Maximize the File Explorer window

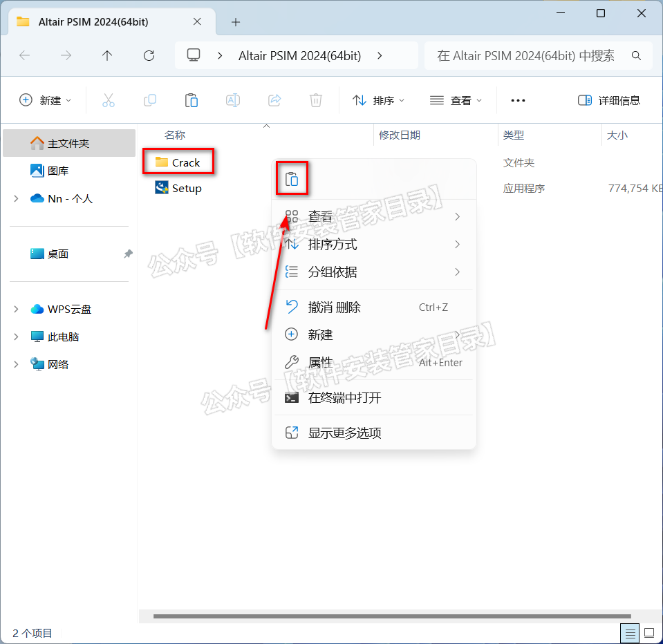(x=600, y=13)
